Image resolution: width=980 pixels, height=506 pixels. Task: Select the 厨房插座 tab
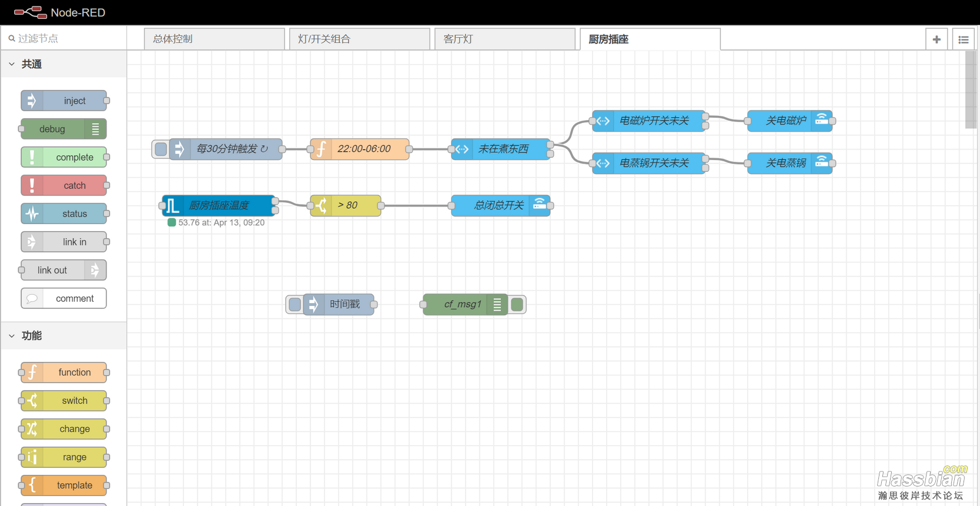[650, 39]
